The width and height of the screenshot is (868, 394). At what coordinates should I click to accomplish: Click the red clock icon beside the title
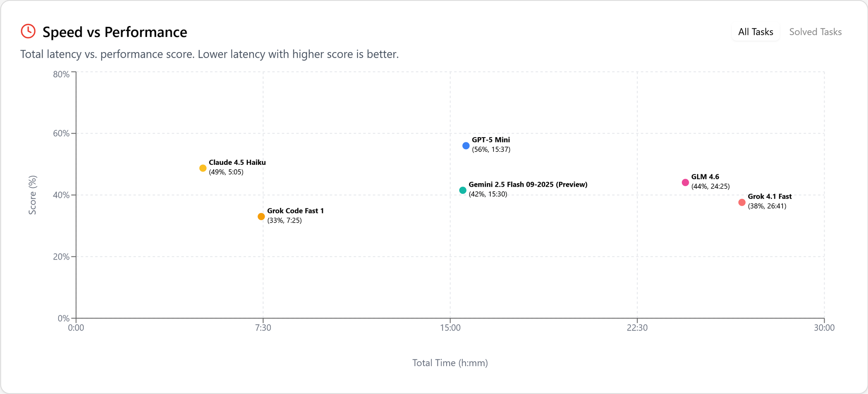[28, 31]
